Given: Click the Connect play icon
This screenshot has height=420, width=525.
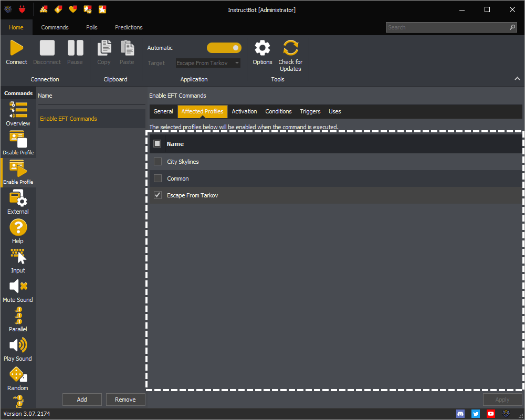Looking at the screenshot, I should coord(16,48).
